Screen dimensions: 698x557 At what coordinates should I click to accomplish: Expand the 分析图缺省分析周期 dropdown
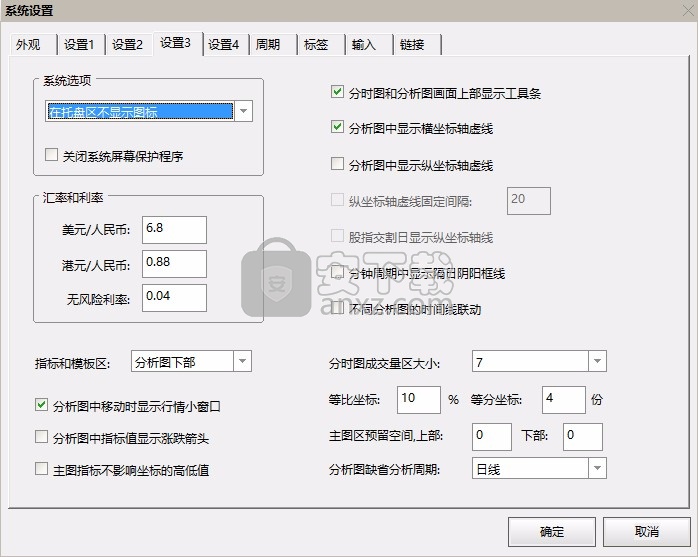[597, 468]
